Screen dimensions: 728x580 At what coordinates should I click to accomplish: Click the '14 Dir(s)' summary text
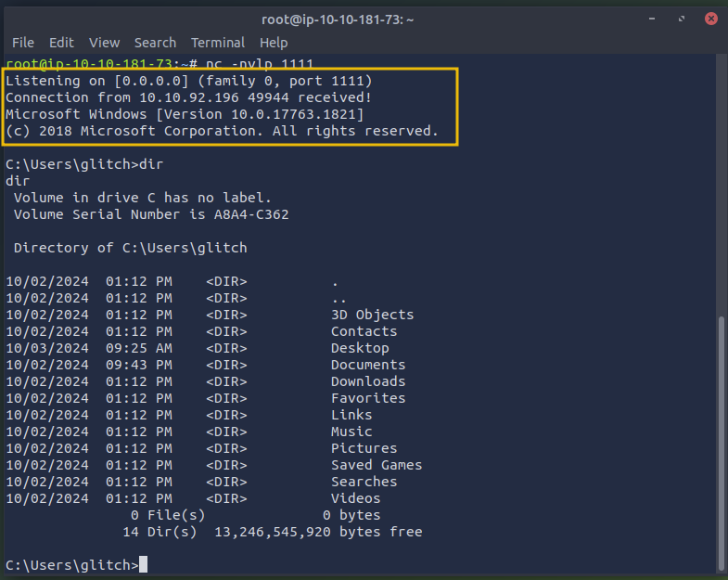(160, 533)
